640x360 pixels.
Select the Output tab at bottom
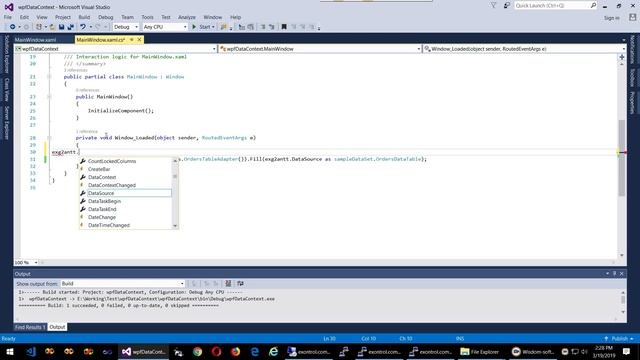pos(57,327)
